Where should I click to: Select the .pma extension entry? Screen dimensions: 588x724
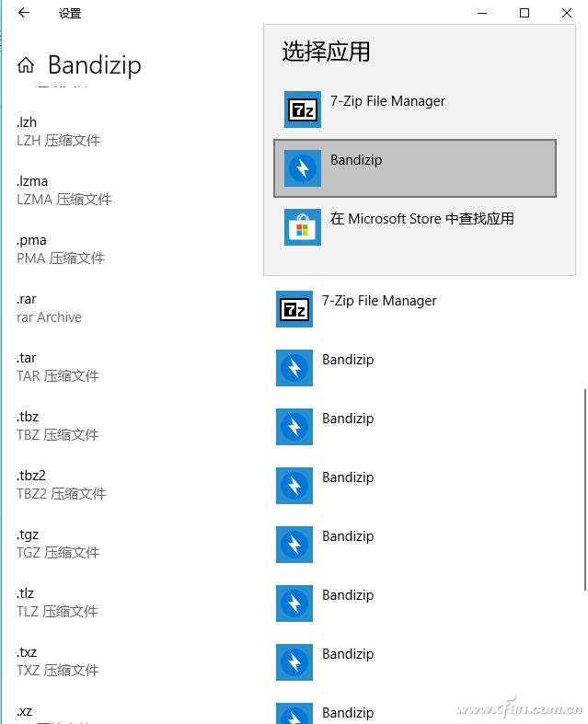click(x=31, y=240)
